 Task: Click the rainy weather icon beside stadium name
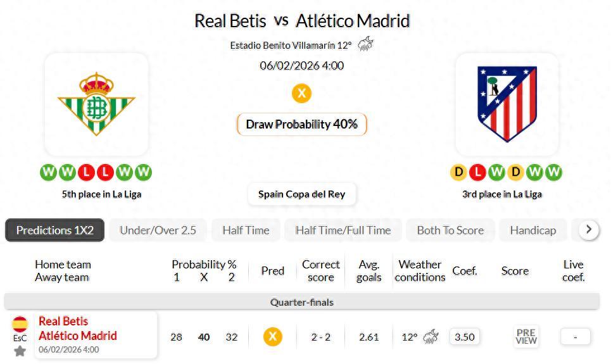click(x=365, y=44)
